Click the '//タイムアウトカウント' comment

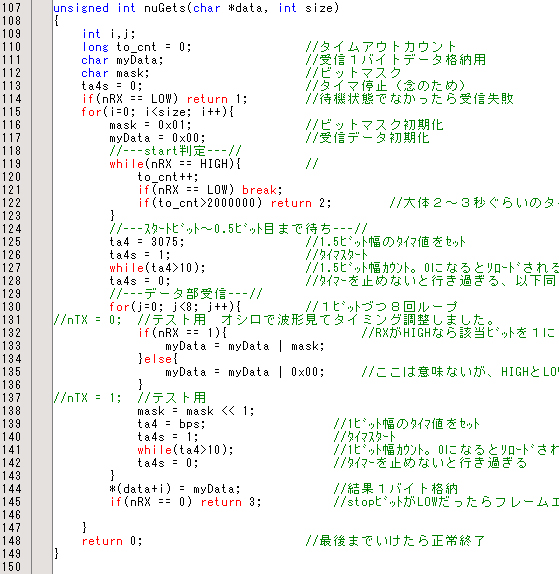(x=381, y=47)
